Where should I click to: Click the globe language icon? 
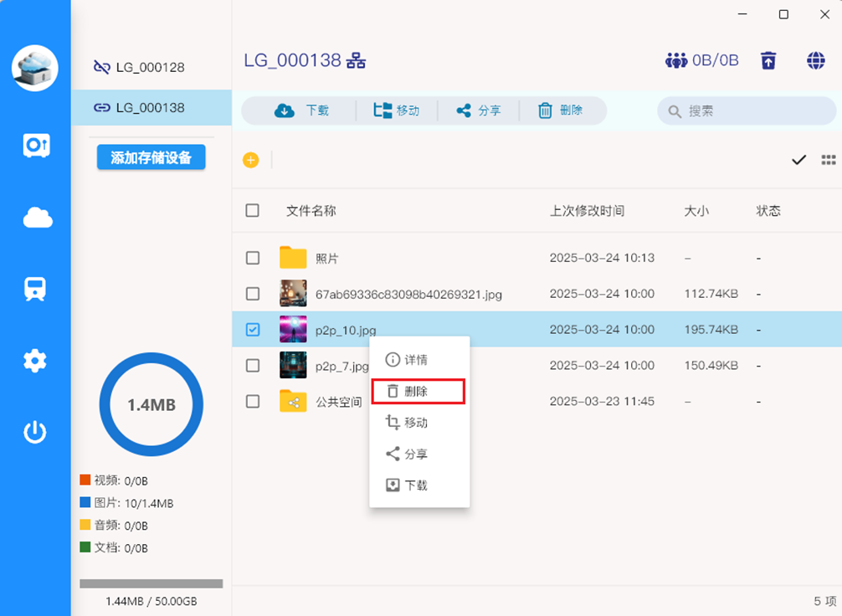click(816, 60)
